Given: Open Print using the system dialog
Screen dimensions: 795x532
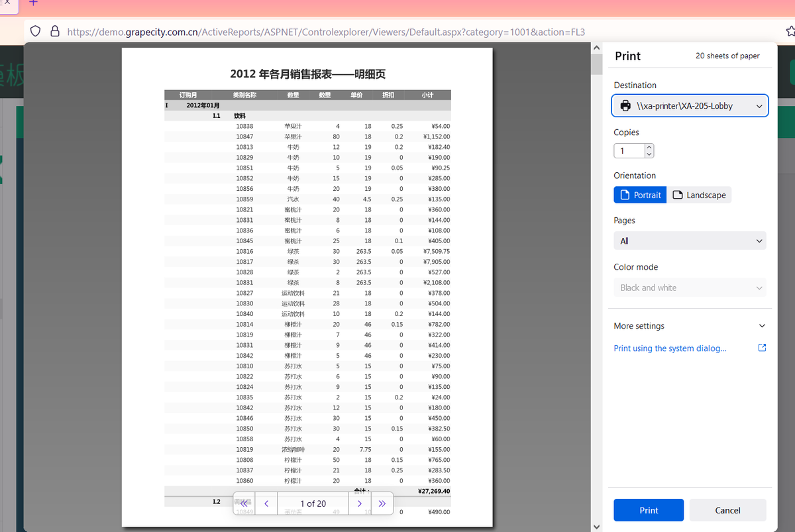Looking at the screenshot, I should pyautogui.click(x=670, y=347).
